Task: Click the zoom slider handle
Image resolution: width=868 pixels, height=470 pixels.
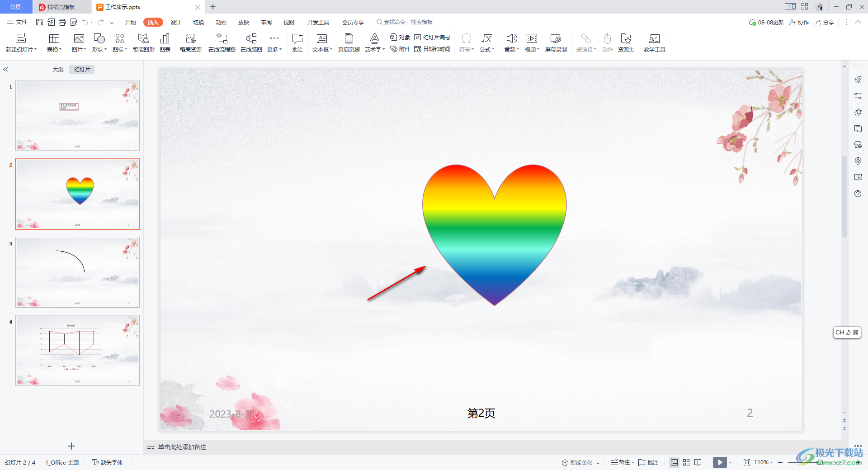Action: point(820,462)
